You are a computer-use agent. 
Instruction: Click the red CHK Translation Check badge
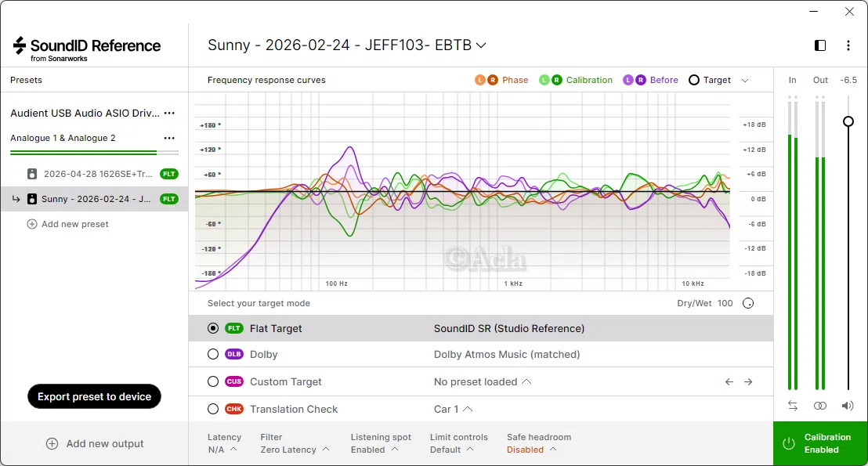[x=234, y=409]
